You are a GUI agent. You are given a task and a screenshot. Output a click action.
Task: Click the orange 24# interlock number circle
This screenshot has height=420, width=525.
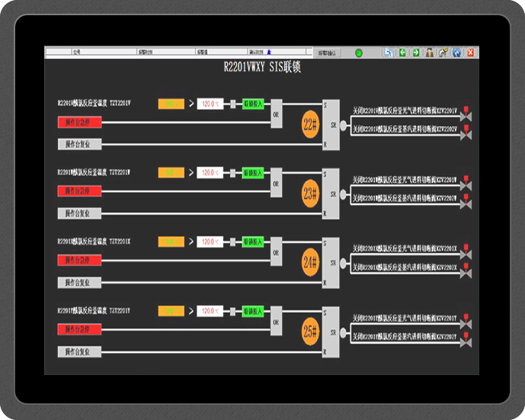tap(310, 263)
